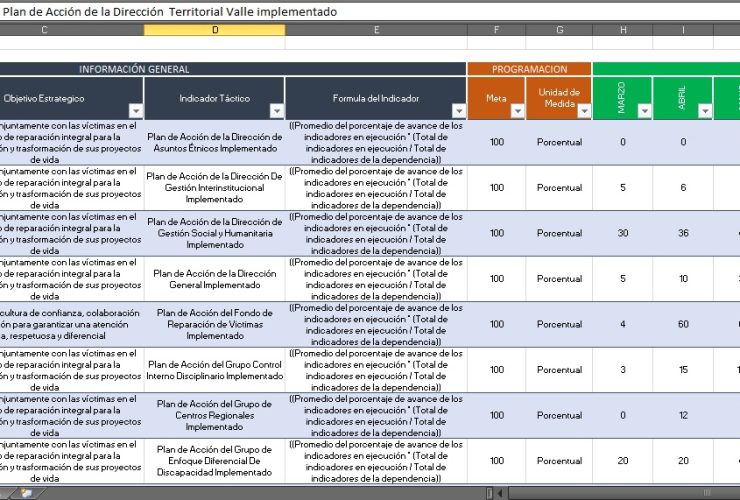This screenshot has width=740, height=500.
Task: Select Abril value 10 in Dirección General row
Action: [683, 279]
